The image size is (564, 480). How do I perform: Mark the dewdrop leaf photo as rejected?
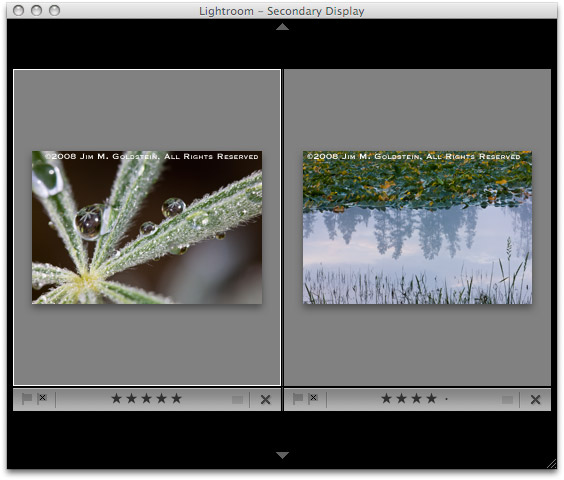point(42,398)
